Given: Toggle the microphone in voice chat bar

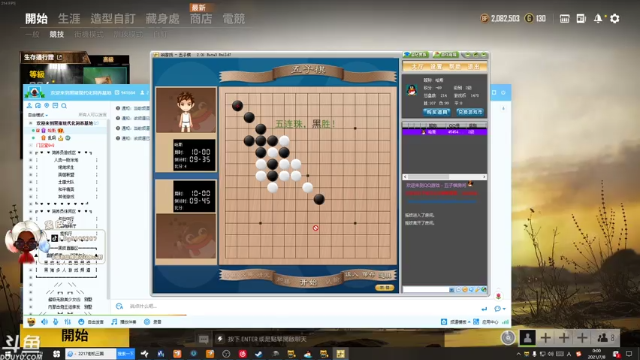Looking at the screenshot, I should (56, 322).
